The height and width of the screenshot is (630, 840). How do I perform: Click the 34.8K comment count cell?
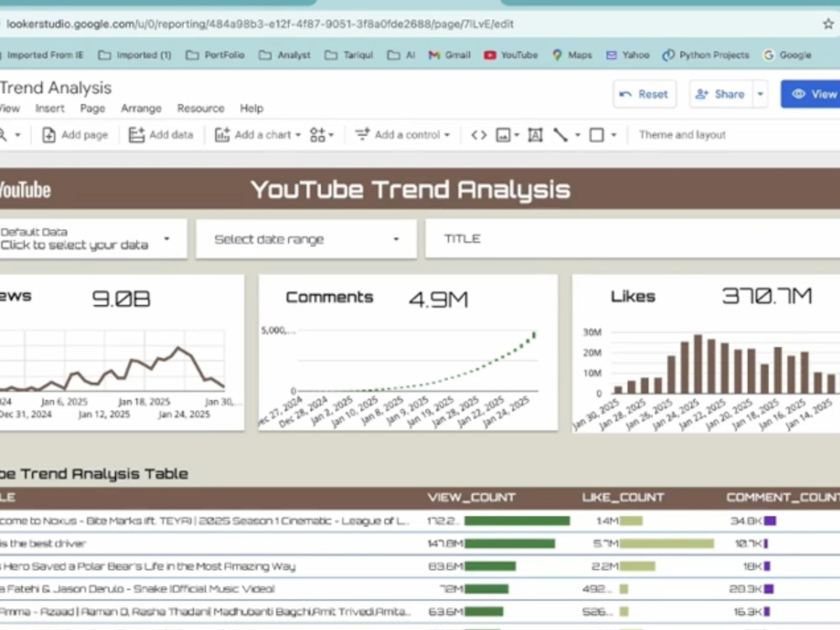point(745,521)
